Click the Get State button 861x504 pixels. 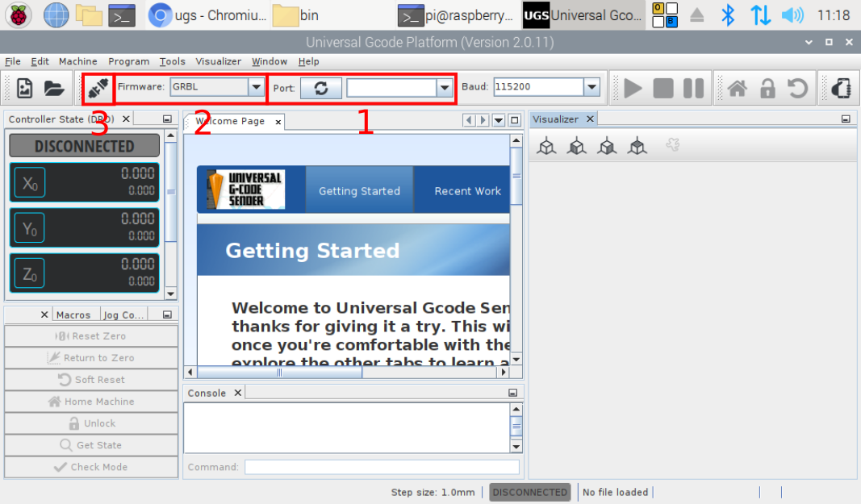point(91,445)
